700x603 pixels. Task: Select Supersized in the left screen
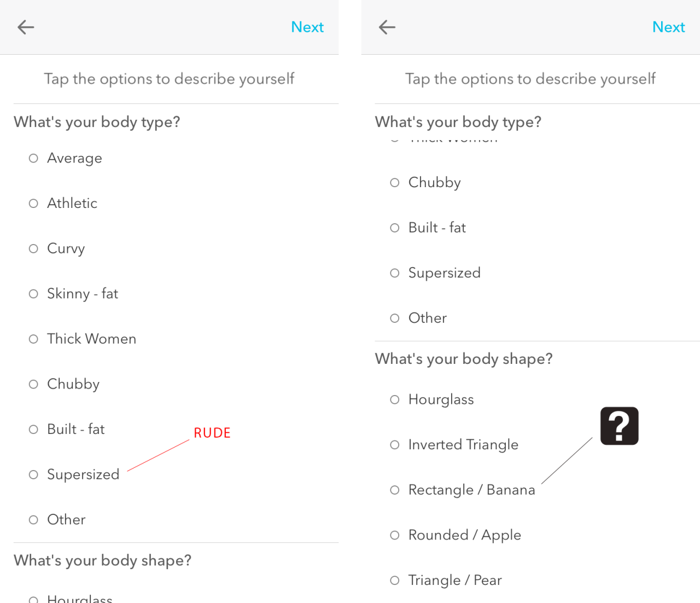tap(34, 474)
